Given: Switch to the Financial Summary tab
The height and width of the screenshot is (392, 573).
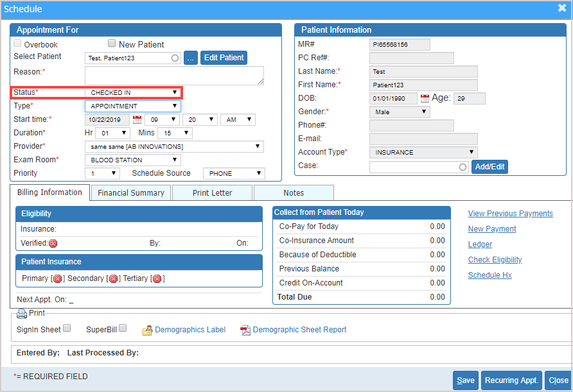Looking at the screenshot, I should coord(131,192).
